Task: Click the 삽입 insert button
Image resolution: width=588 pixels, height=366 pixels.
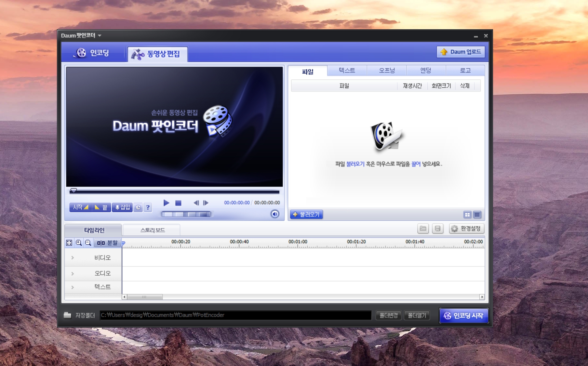Action: coord(122,207)
